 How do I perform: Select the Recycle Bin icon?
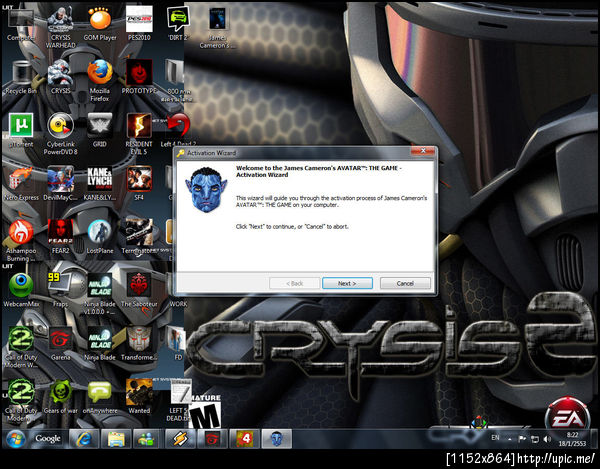pos(21,77)
